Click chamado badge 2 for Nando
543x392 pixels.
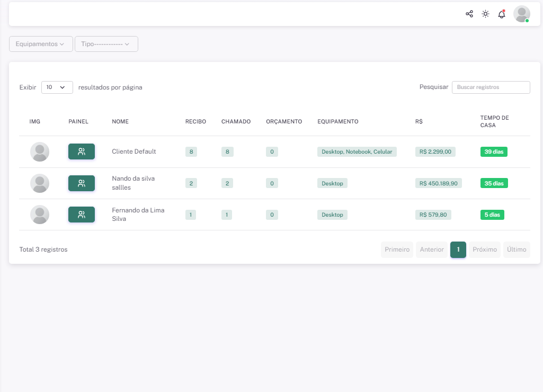click(227, 183)
